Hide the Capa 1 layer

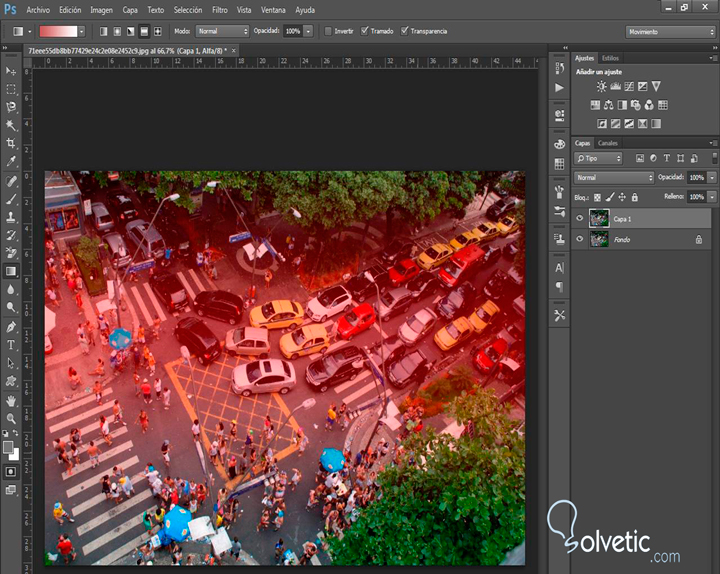coord(580,218)
